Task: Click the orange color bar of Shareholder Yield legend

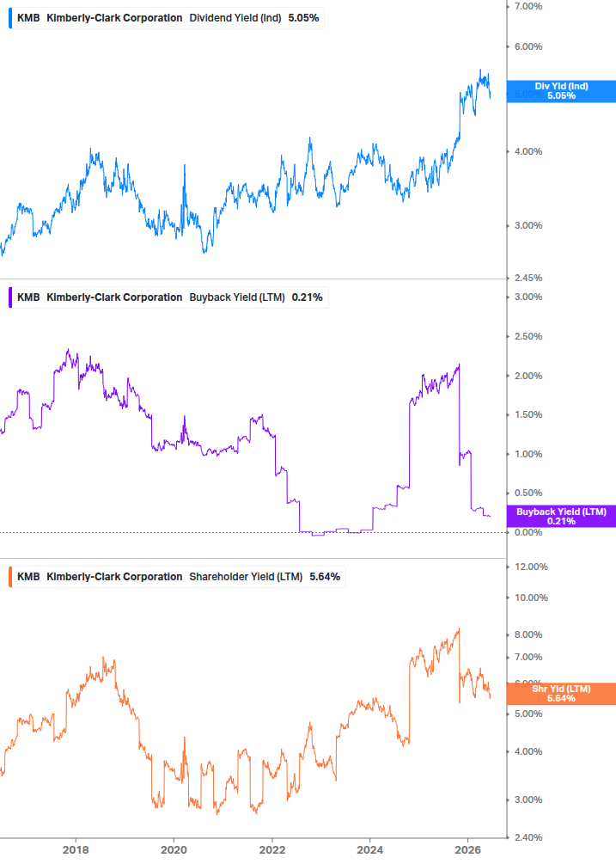Action: [10, 576]
